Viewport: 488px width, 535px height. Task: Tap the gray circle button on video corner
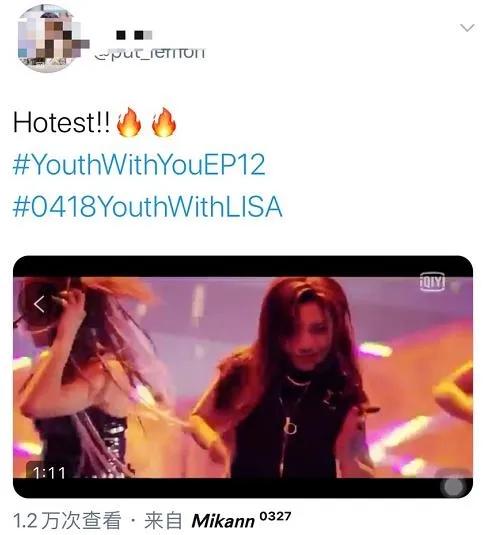[x=454, y=486]
